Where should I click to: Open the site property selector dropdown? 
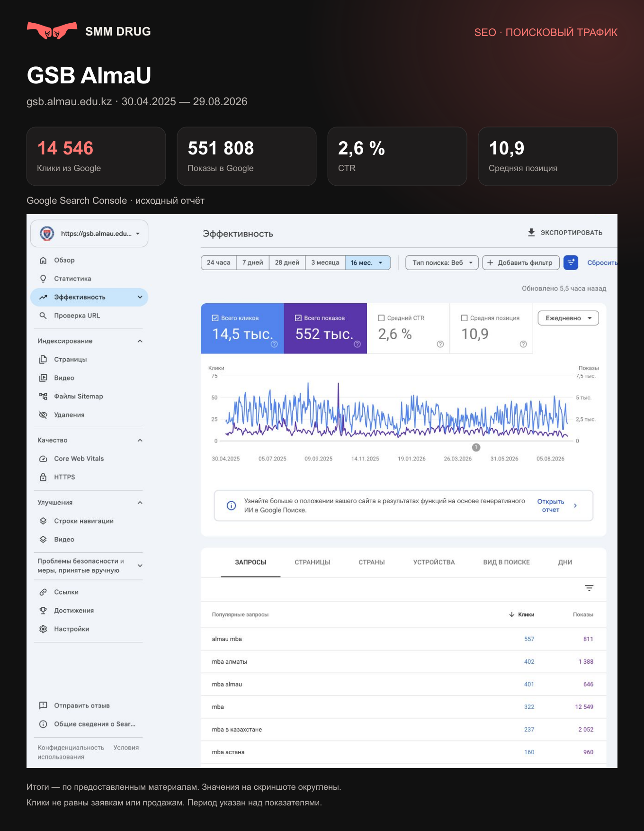pos(89,234)
